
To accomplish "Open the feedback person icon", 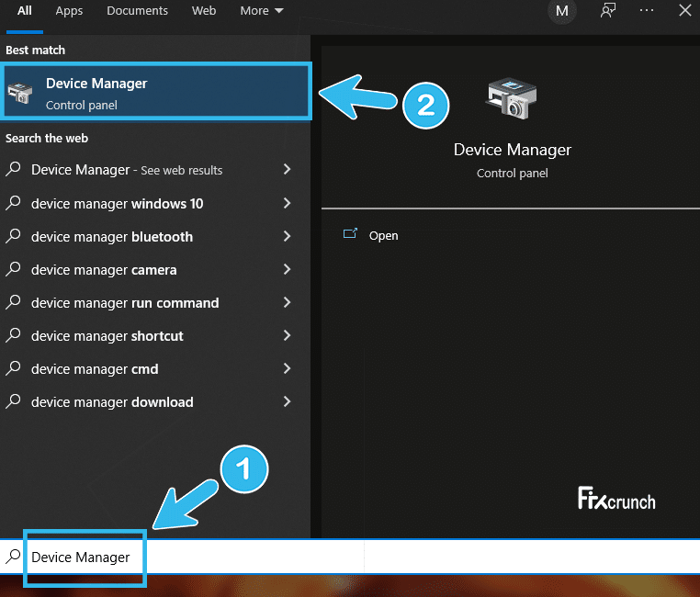I will [608, 11].
